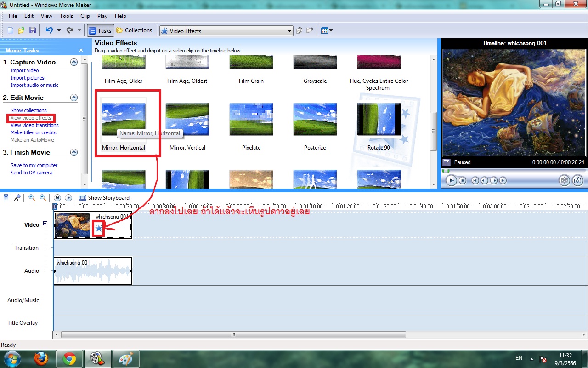Image resolution: width=588 pixels, height=368 pixels.
Task: Create a new project with the blank page icon
Action: [11, 30]
